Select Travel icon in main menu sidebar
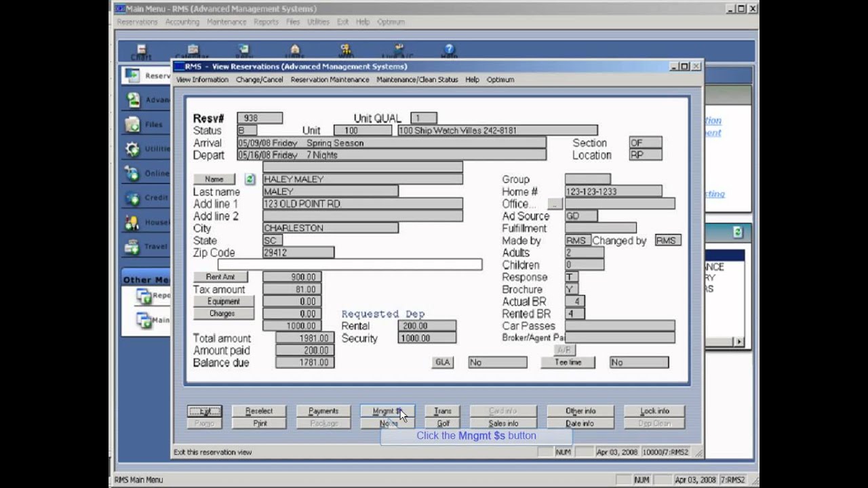Image resolution: width=868 pixels, height=488 pixels. pos(132,246)
